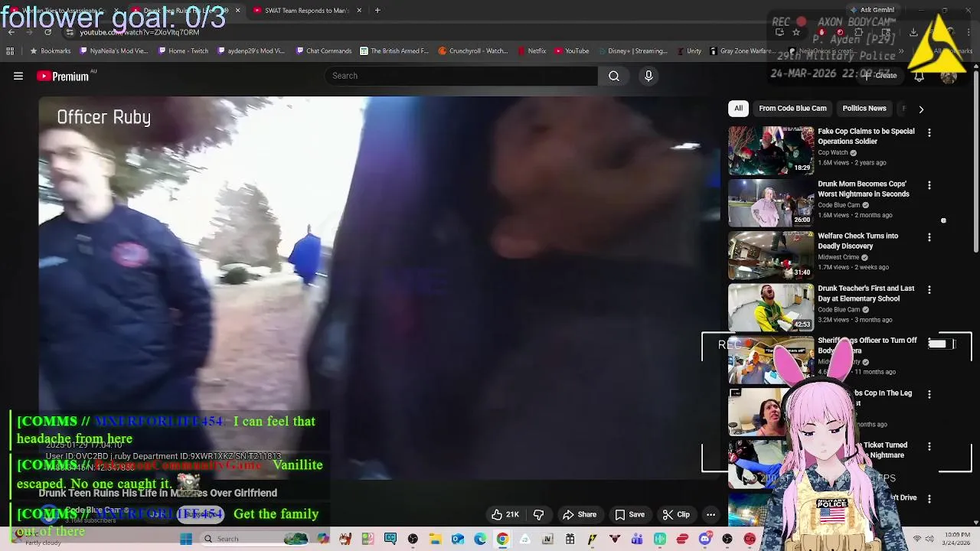Screen dimensions: 980x551
Task: Open Drunk Teacher's First and Last Day title
Action: click(866, 293)
